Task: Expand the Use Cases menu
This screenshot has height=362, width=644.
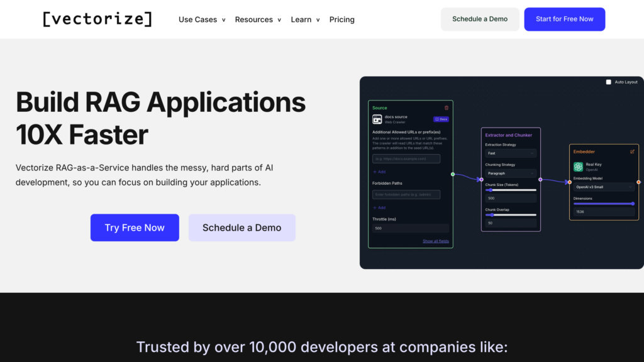Action: (202, 19)
